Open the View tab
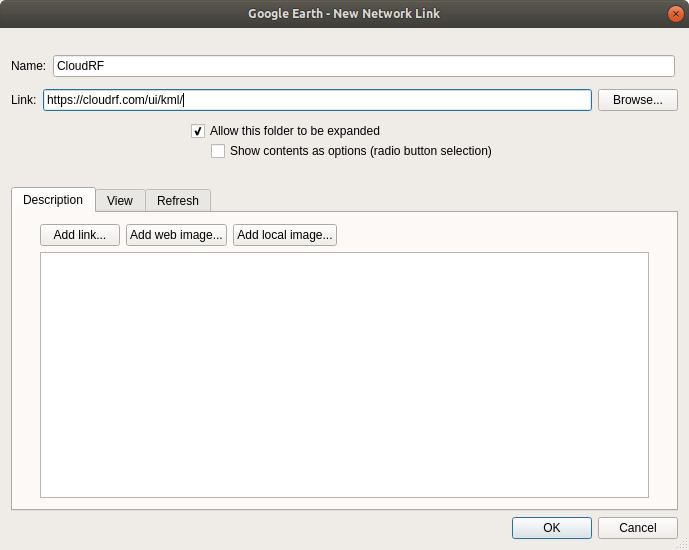 point(120,201)
